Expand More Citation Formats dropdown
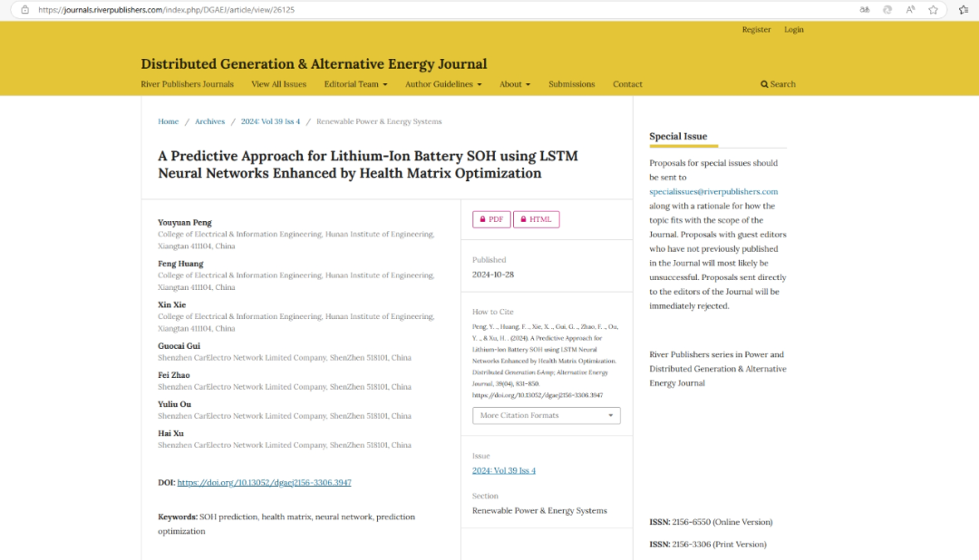 547,415
